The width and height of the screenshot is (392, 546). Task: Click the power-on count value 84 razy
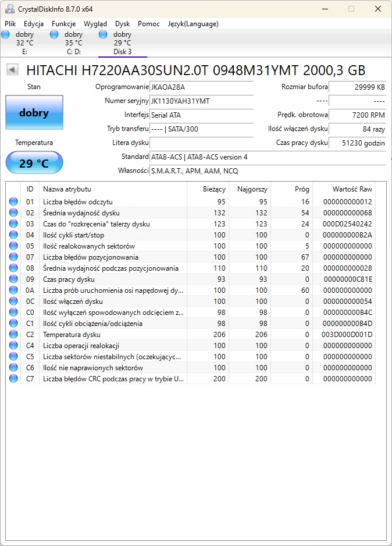point(358,129)
